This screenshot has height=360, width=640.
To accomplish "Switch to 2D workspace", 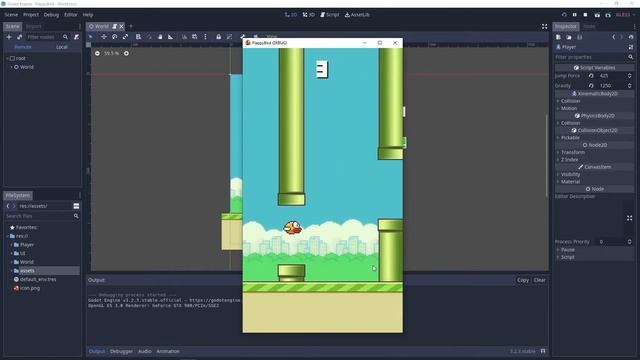I will tap(291, 15).
